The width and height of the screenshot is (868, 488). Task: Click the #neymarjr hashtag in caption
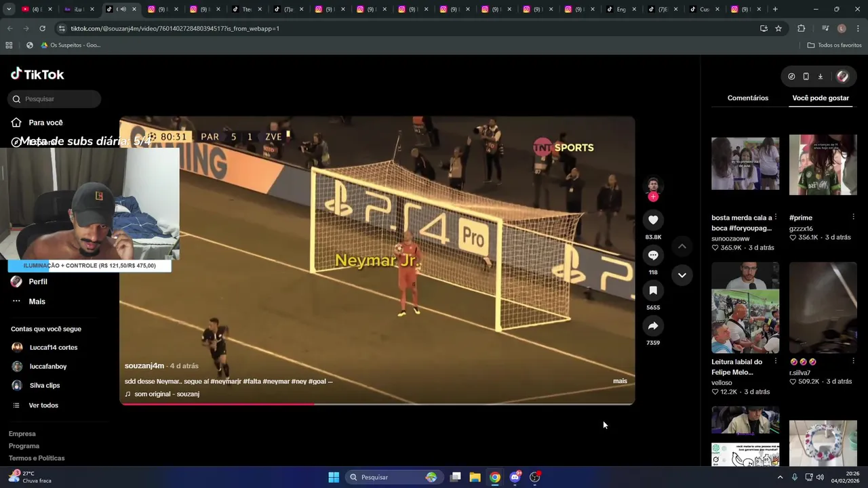click(x=225, y=382)
